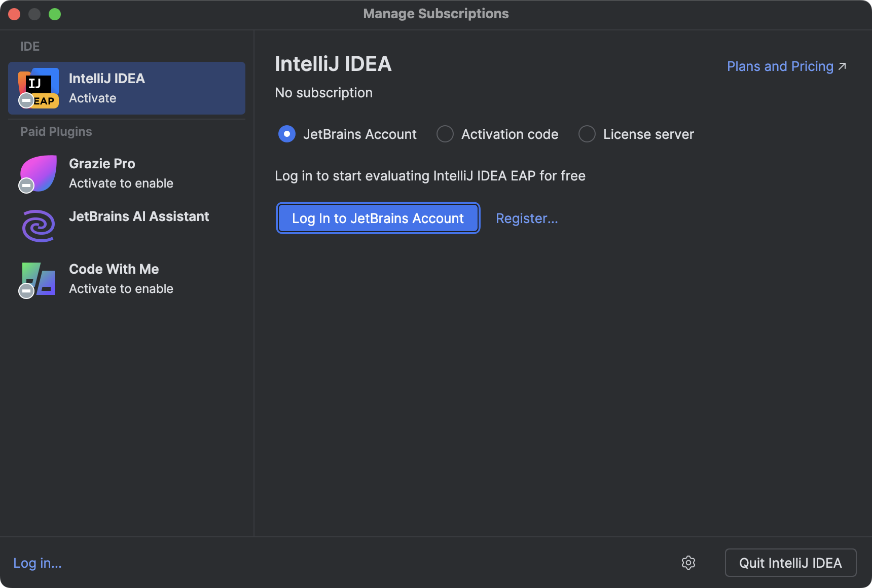Click the minus badge on IntelliJ IDEA icon
This screenshot has width=872, height=588.
click(26, 100)
